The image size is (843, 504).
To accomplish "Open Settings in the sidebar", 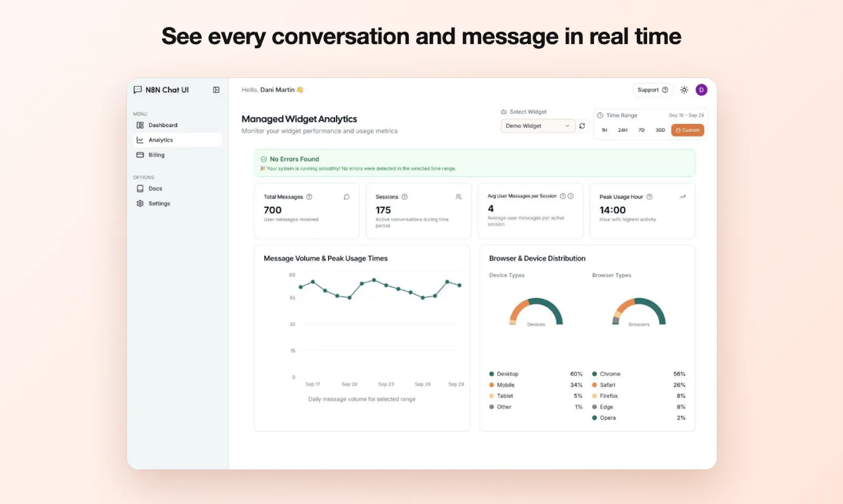I will click(177, 203).
